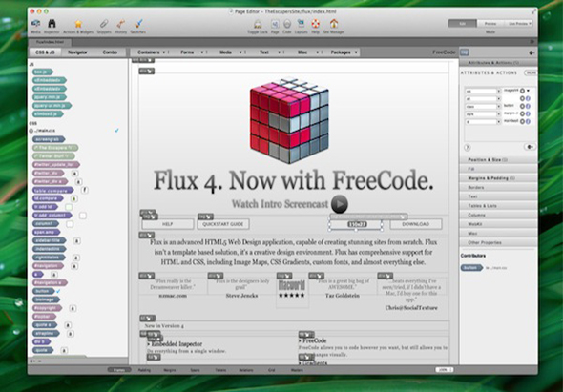Click the play button beside Watch Intro Screencast
The width and height of the screenshot is (563, 392).
(340, 204)
